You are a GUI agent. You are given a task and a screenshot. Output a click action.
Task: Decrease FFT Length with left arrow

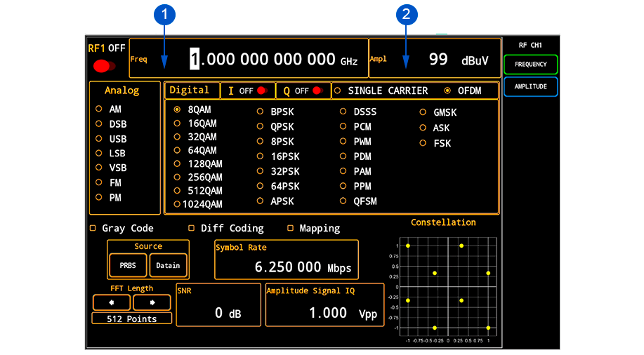(x=111, y=302)
